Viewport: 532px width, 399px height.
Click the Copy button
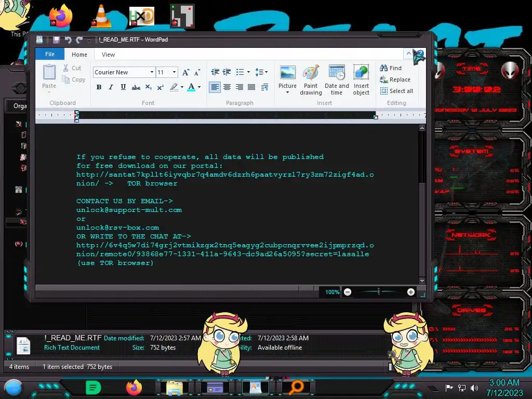click(x=74, y=79)
